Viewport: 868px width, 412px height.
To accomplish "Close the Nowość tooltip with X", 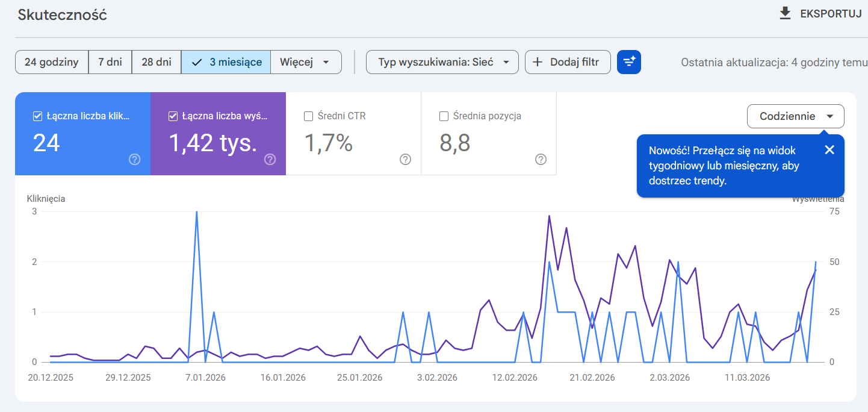I will tap(829, 150).
